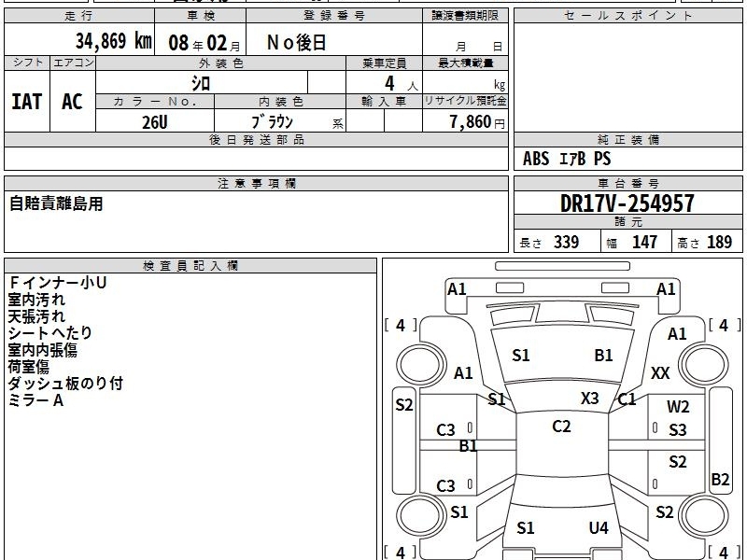Screen dimensions: 747x560
Task: Select the リサイクル預託金 header
Action: pos(465,101)
